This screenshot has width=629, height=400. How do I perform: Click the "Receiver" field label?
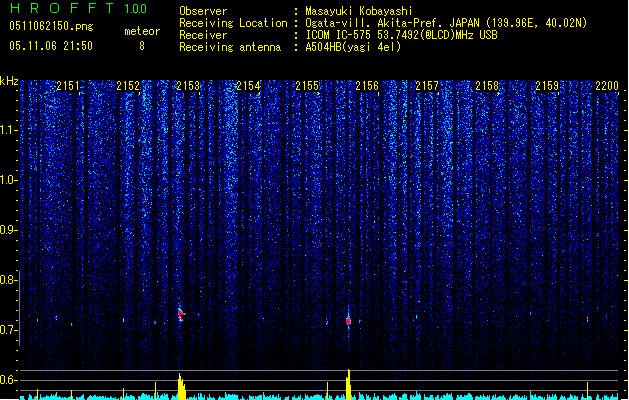tap(203, 35)
